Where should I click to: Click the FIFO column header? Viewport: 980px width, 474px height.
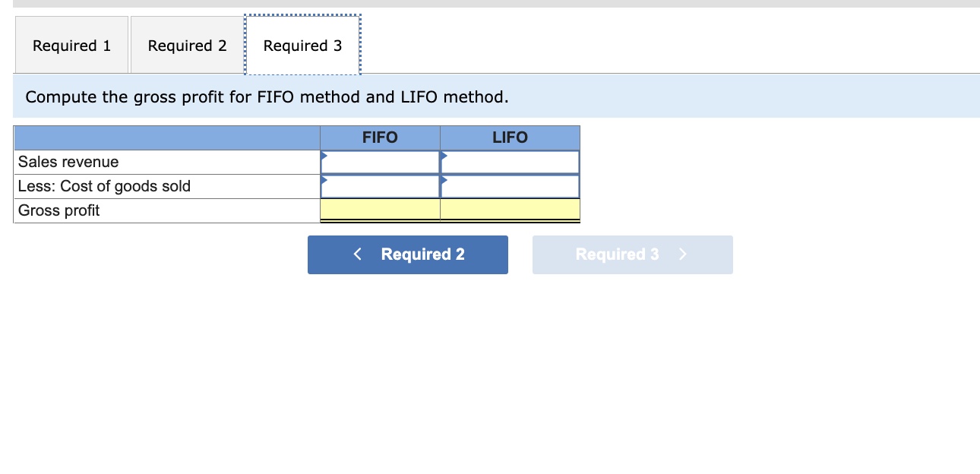click(x=380, y=137)
